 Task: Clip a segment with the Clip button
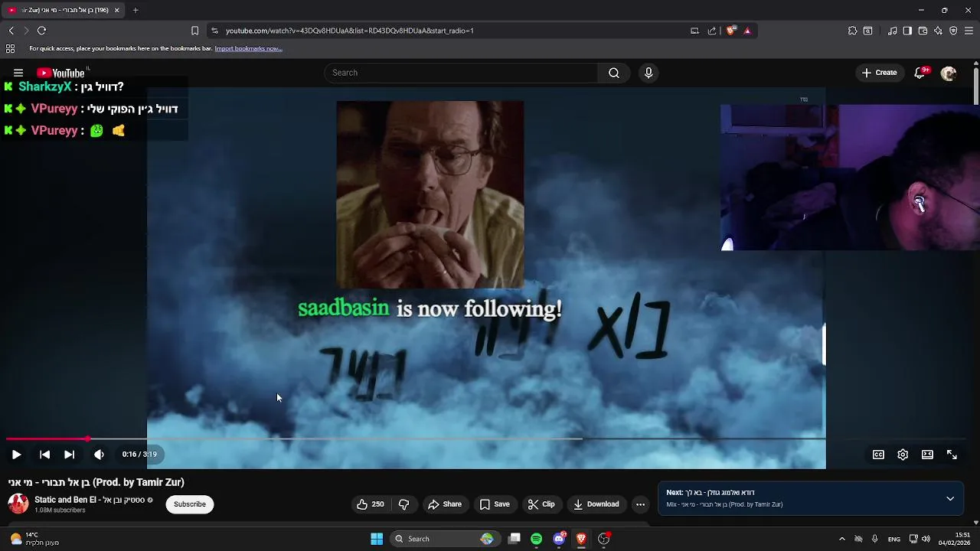click(x=541, y=504)
